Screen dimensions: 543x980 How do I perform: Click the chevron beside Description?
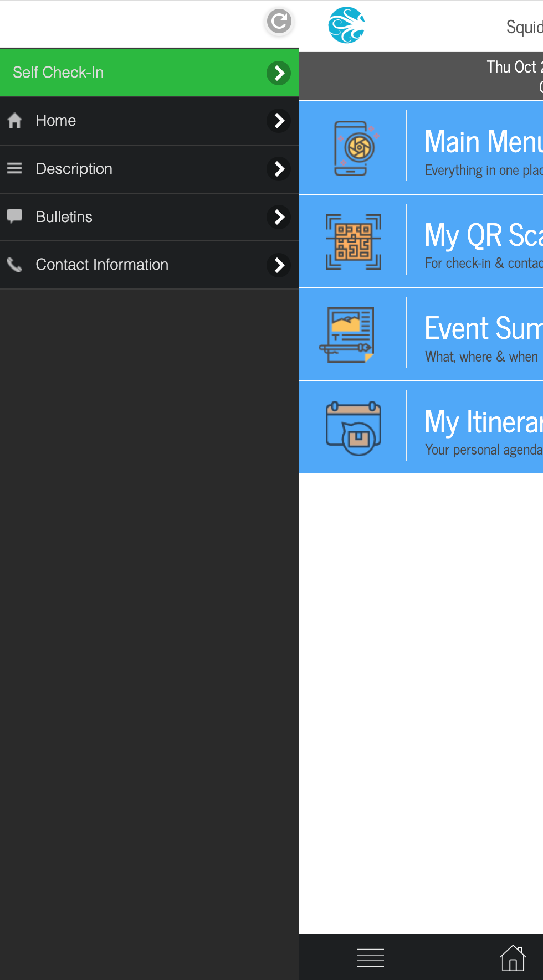point(279,169)
